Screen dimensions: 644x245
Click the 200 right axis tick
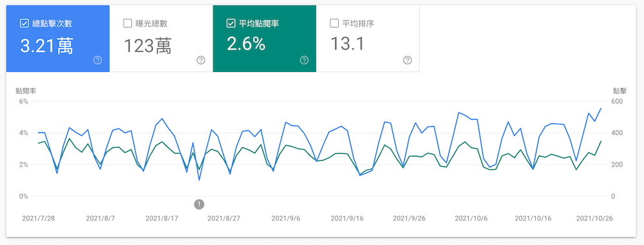tap(618, 165)
